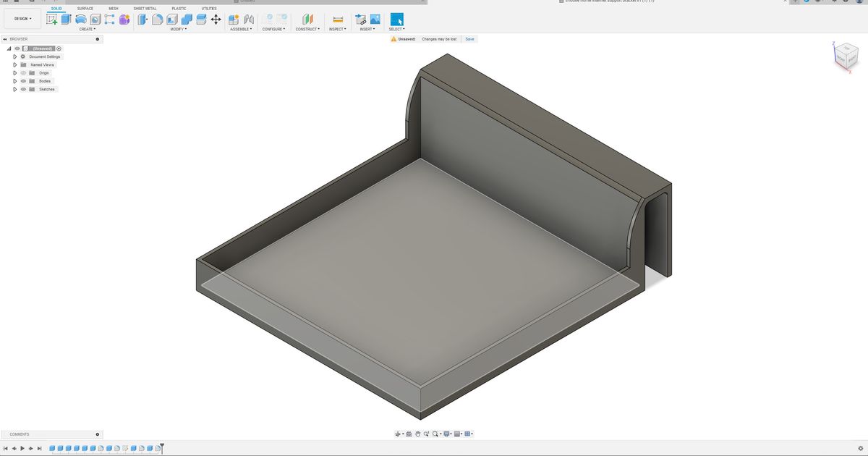Expand the Named Views folder
This screenshot has height=456, width=868.
(x=15, y=64)
